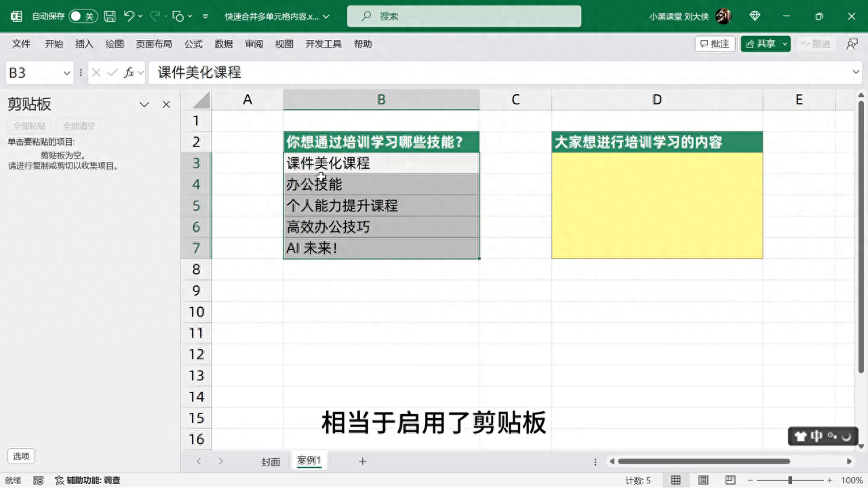Switch to the 公式 tab
The image size is (868, 488).
coord(193,44)
